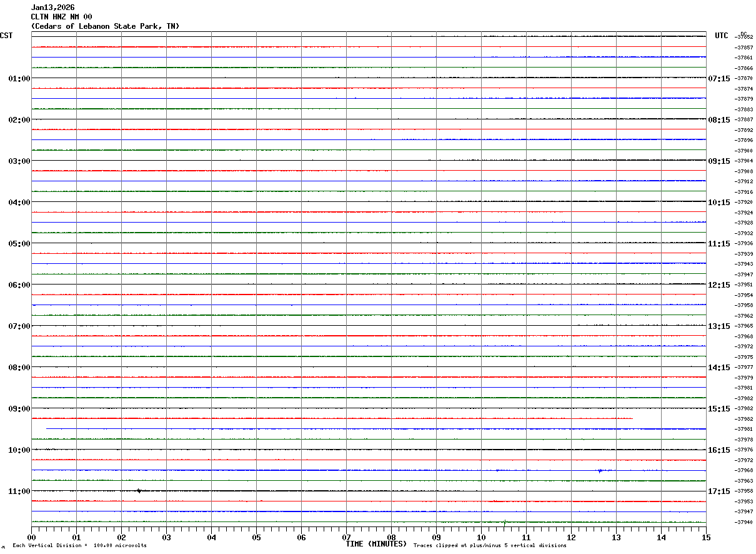Click the 09:15 UTC time label
Viewport: 756px width, 554px height.
pos(719,161)
